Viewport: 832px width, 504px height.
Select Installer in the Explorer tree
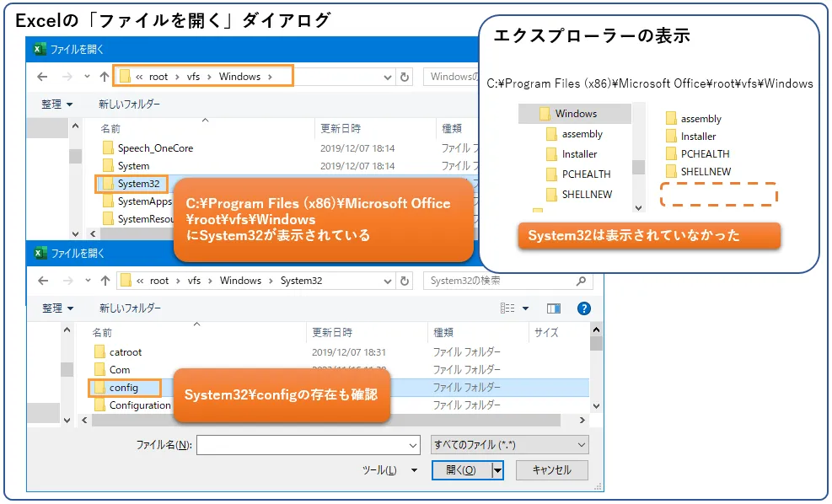click(x=579, y=154)
